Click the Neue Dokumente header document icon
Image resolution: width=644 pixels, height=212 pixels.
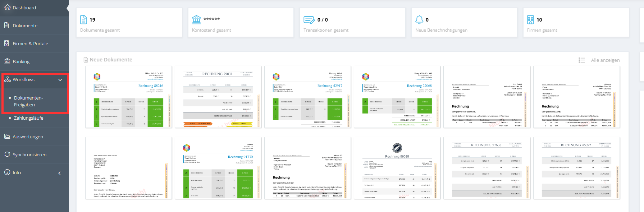(x=86, y=60)
